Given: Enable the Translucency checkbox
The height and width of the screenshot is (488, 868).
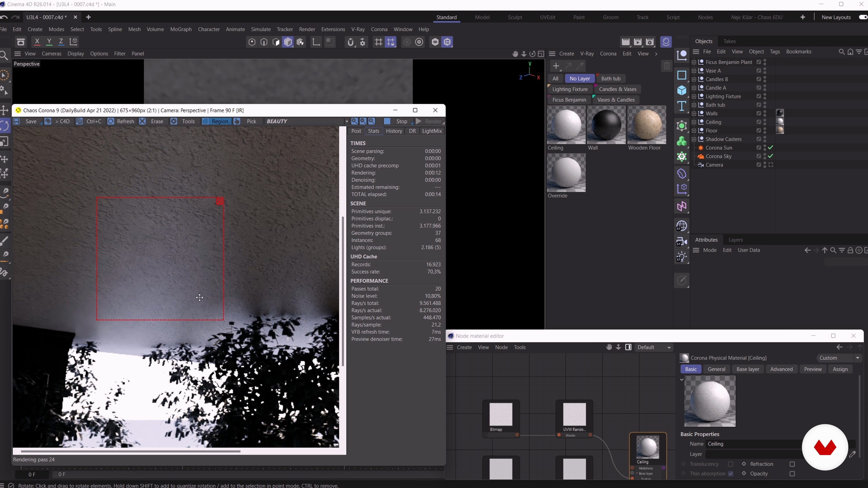Looking at the screenshot, I should (731, 465).
